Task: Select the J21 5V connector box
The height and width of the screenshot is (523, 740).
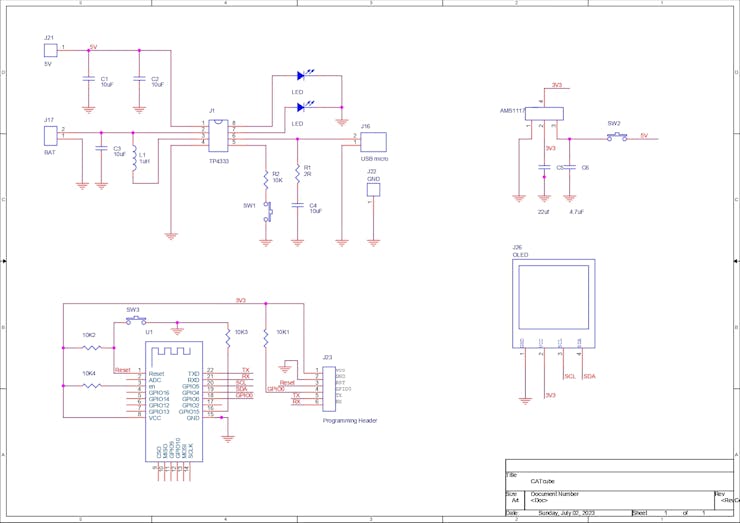Action: click(x=50, y=51)
